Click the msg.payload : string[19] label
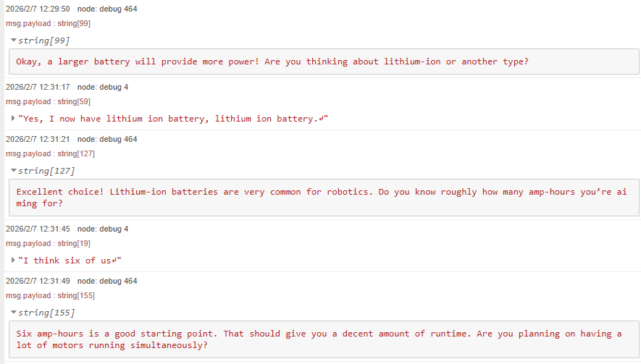 point(48,243)
